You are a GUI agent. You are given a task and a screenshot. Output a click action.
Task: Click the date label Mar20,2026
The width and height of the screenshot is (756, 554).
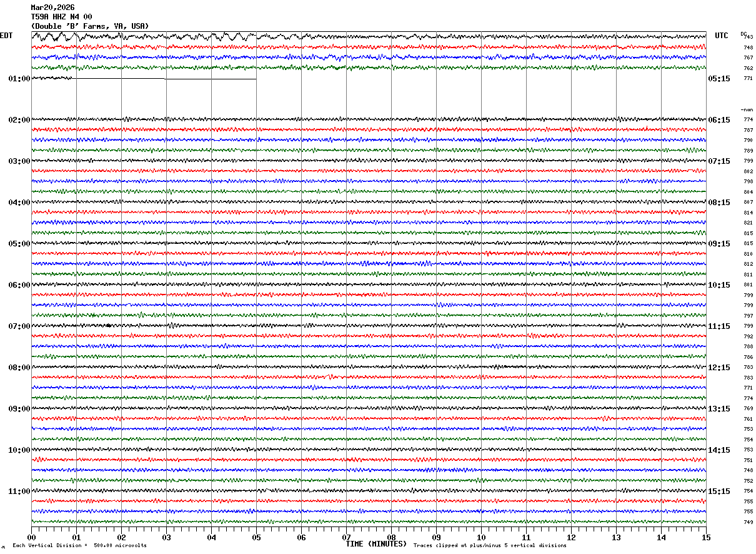tap(52, 8)
